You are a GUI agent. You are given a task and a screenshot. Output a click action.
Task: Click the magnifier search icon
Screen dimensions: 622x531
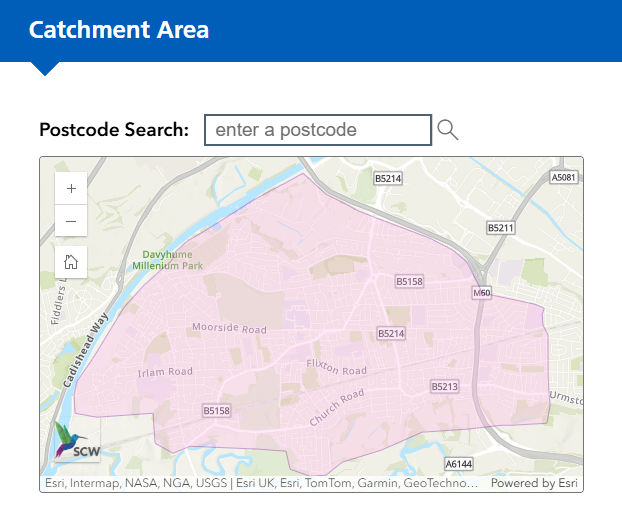coord(448,130)
